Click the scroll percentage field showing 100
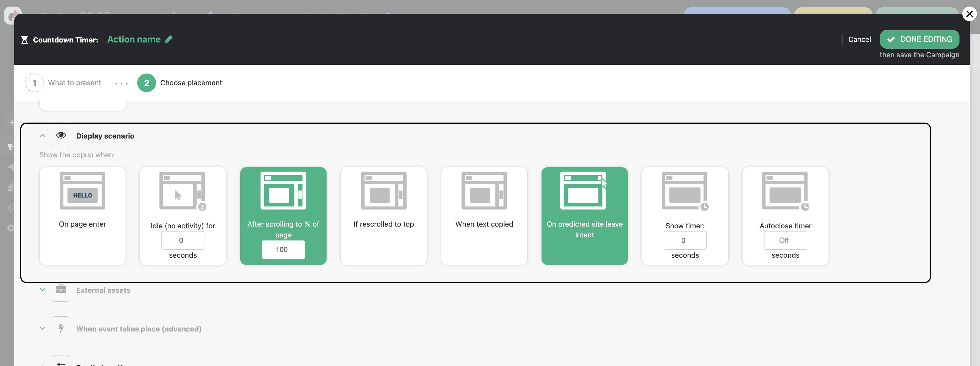This screenshot has height=366, width=980. pos(283,249)
